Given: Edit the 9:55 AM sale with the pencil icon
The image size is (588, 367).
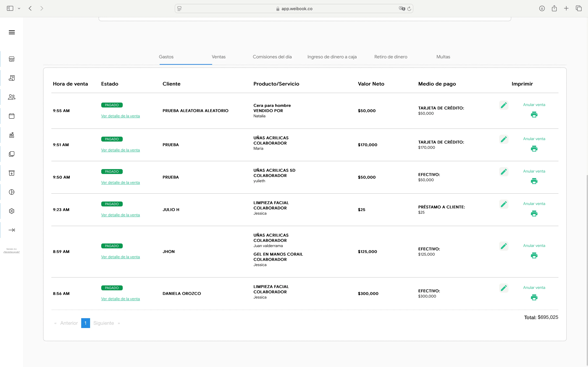Looking at the screenshot, I should tap(504, 105).
